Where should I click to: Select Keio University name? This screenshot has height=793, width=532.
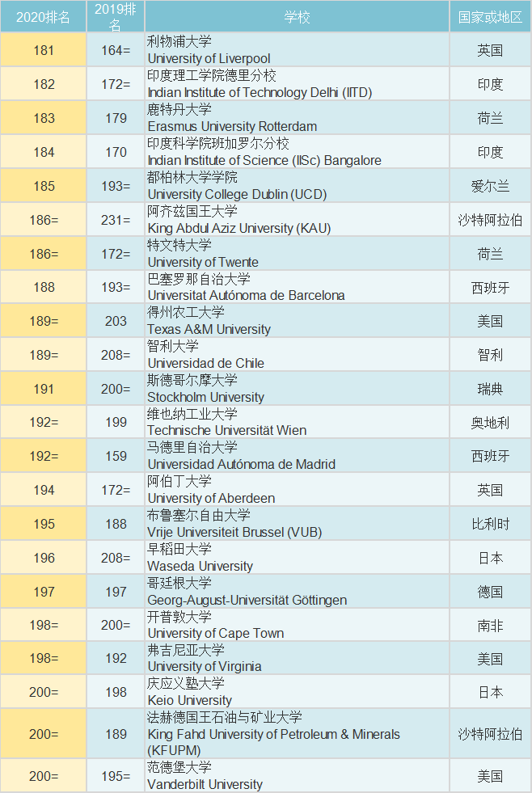click(190, 701)
